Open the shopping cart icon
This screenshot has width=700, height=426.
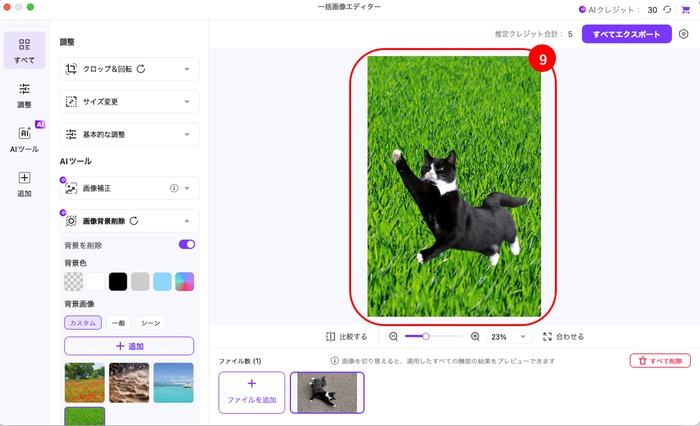[x=685, y=9]
